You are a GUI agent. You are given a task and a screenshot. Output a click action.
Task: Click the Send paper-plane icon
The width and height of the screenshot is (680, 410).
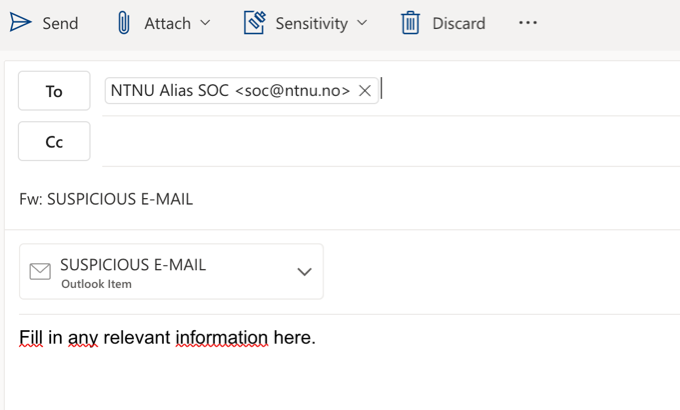click(20, 23)
